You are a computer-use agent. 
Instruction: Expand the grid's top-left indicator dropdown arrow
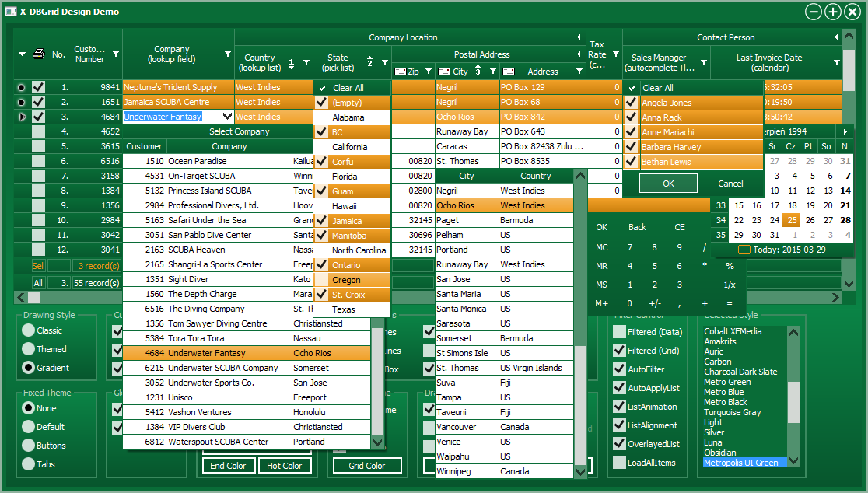point(22,54)
